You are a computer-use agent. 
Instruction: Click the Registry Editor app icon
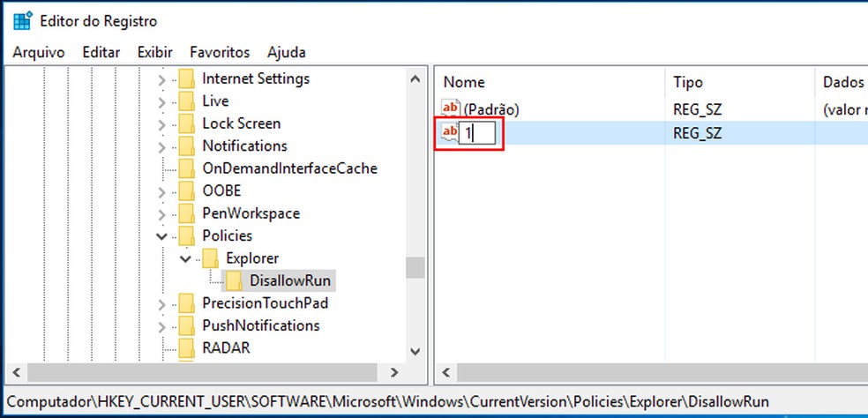coord(21,20)
